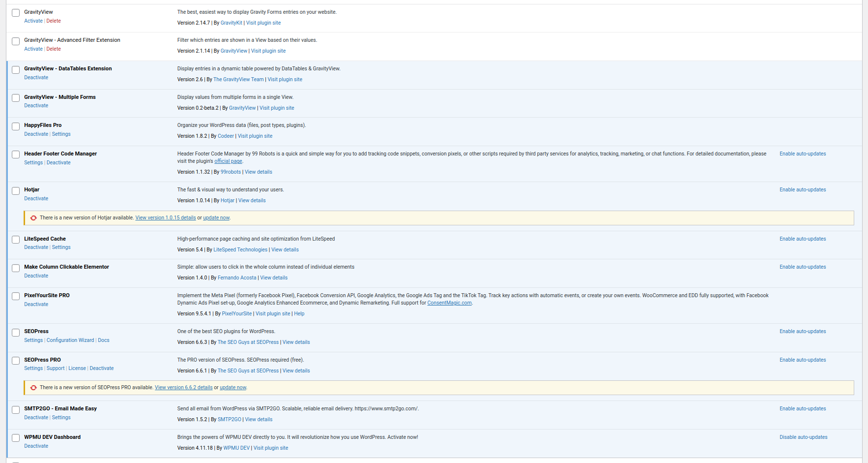Screen dimensions: 868x463
Task: Select the HappyFiles Pro checkbox
Action: tap(16, 126)
